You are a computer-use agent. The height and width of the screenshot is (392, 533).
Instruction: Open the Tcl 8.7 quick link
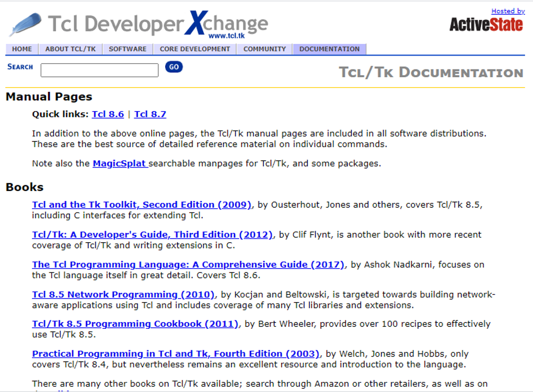[150, 114]
